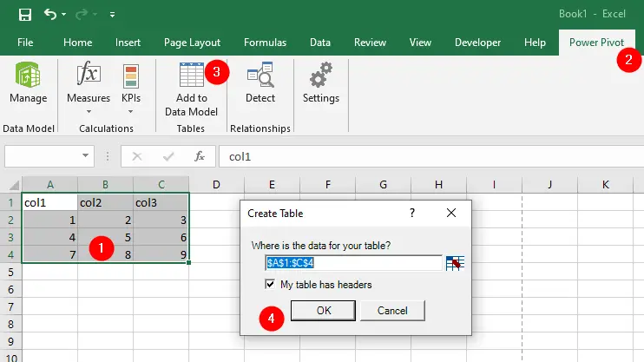Close the Create Table dialog
Image resolution: width=644 pixels, height=362 pixels.
click(x=451, y=213)
